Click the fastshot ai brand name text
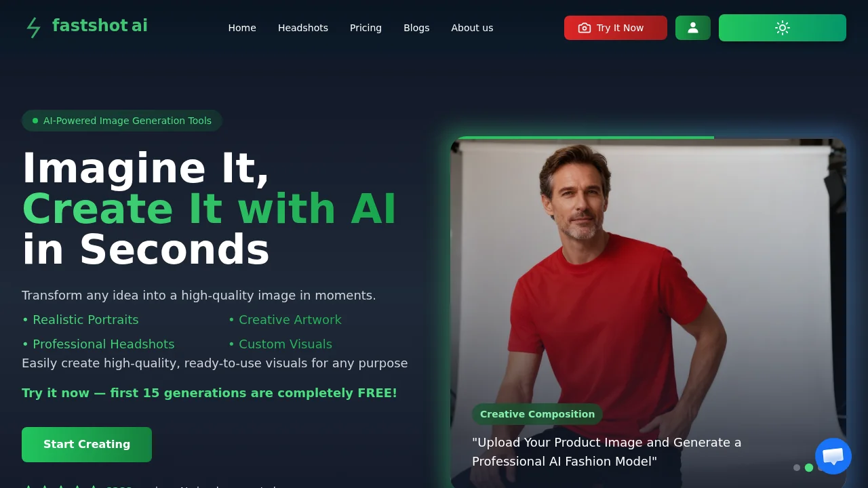 [100, 26]
